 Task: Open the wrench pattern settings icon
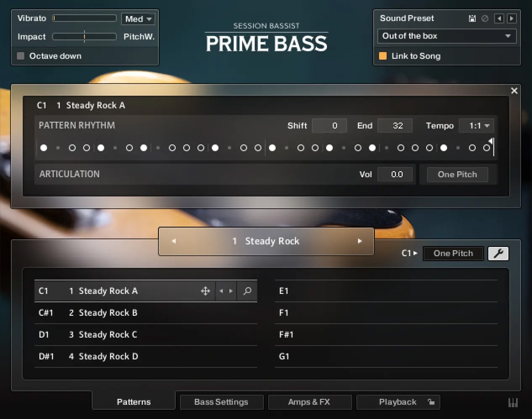tap(498, 254)
